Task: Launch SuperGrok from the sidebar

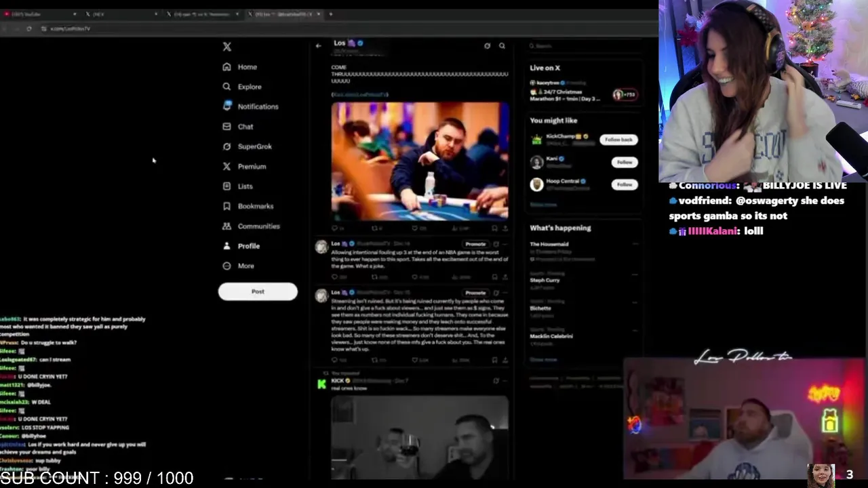Action: 248,146
